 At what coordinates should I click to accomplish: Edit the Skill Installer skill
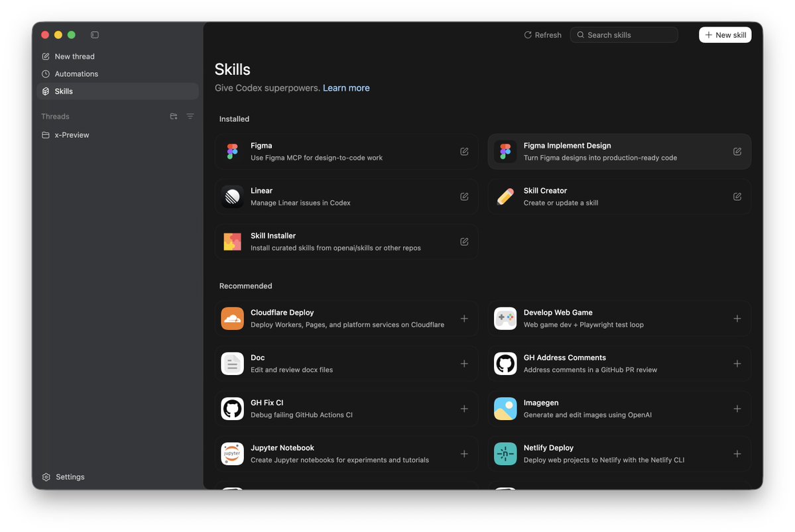(x=464, y=242)
